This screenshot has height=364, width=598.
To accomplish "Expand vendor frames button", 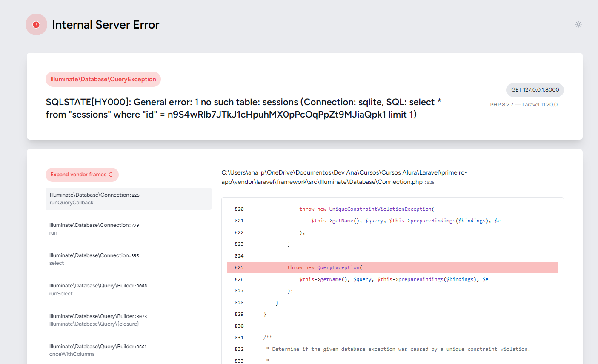I will coord(82,175).
